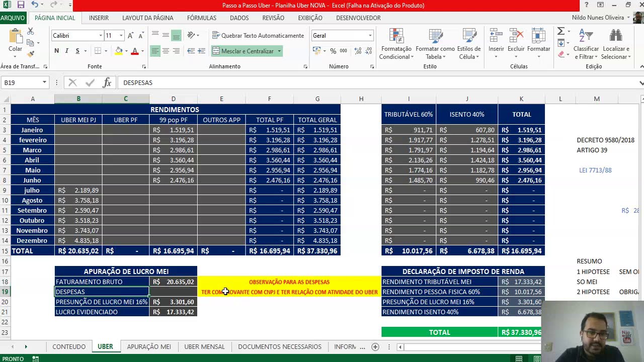The width and height of the screenshot is (644, 362).
Task: Decrease decimal places
Action: (x=369, y=51)
